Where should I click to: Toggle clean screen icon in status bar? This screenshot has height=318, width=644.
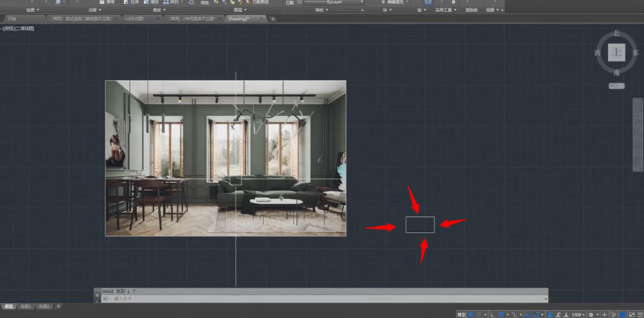(632, 314)
